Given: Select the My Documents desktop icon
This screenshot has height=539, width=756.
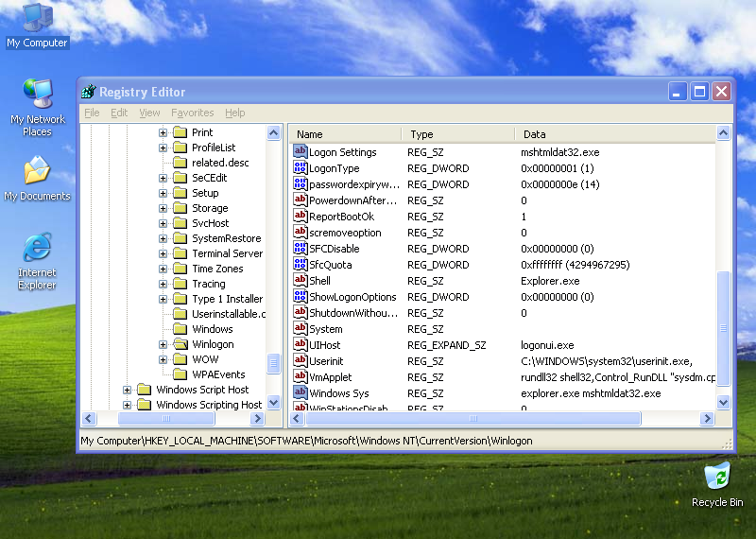Looking at the screenshot, I should click(37, 171).
